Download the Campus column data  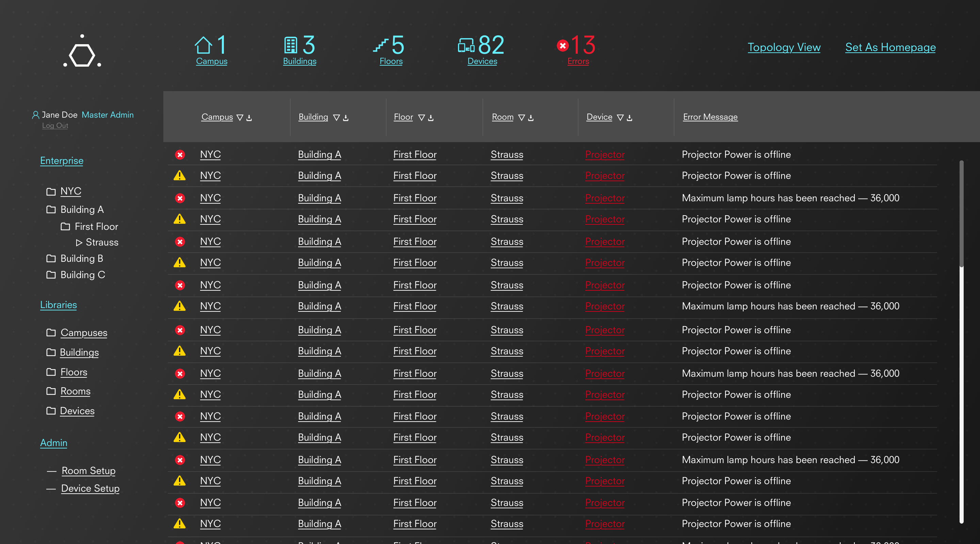249,118
